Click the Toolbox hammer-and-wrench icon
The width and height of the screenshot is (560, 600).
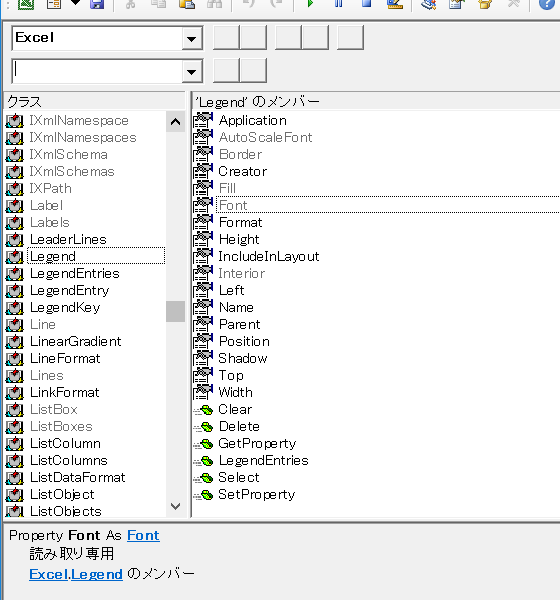513,4
